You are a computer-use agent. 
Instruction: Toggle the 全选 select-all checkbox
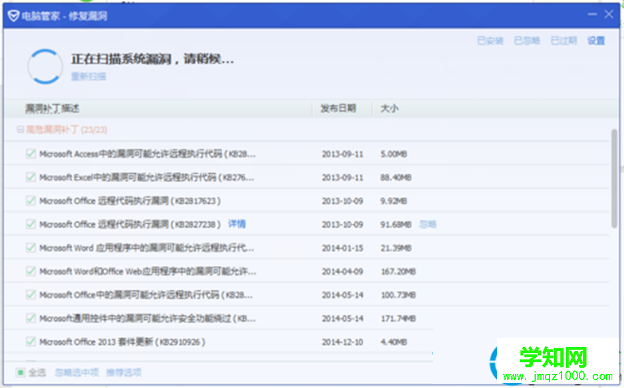tap(20, 372)
